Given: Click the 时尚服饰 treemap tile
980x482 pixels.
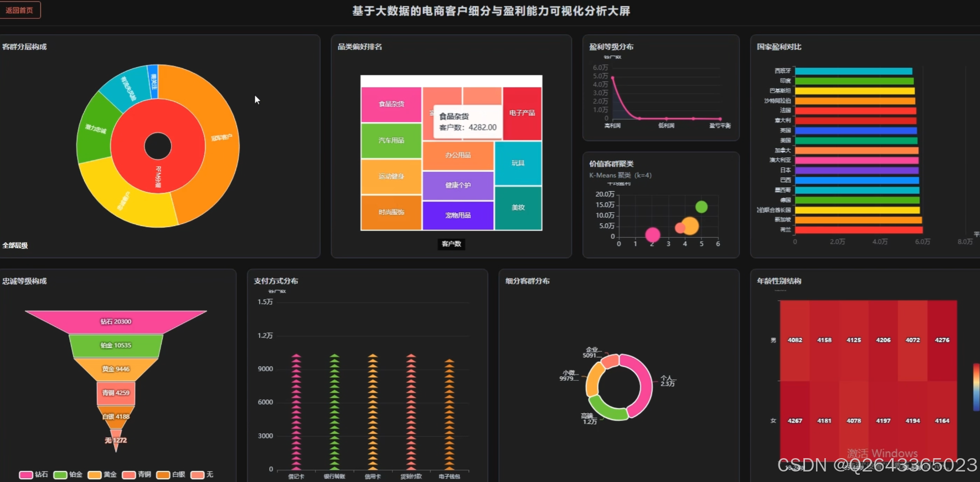Looking at the screenshot, I should tap(391, 212).
